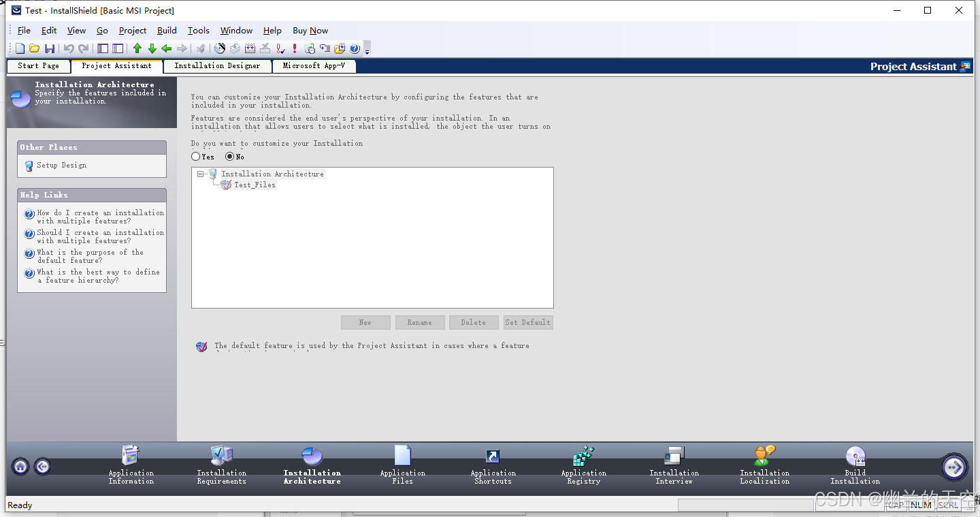980x517 pixels.
Task: Toggle the View List pane icon
Action: coord(103,48)
